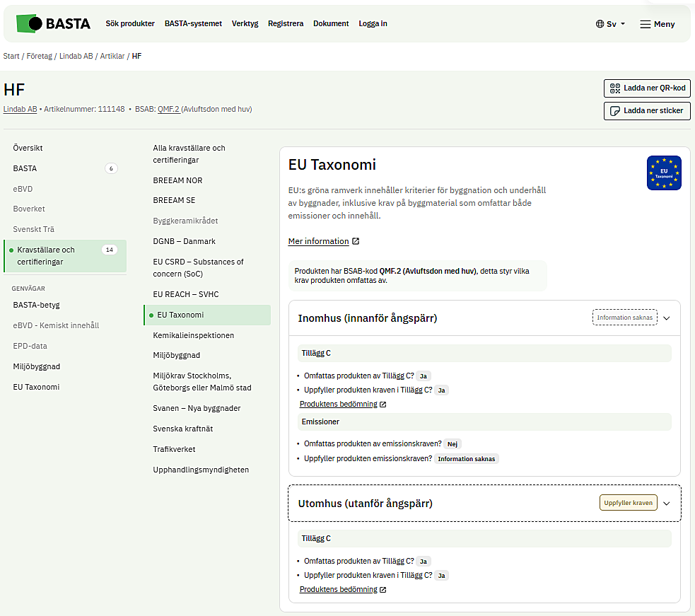This screenshot has height=616, width=695.
Task: Click the 14 count badge
Action: tap(110, 250)
